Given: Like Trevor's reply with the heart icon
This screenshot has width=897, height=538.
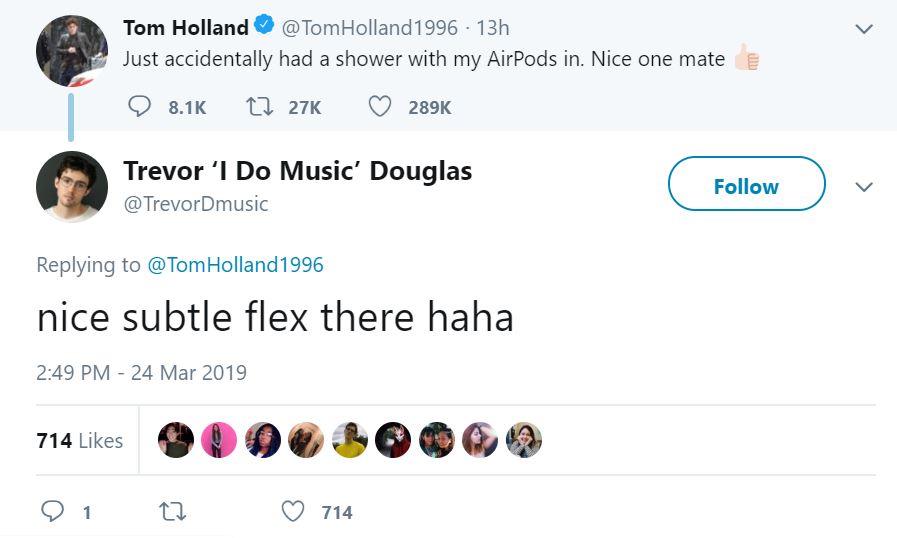Looking at the screenshot, I should tap(293, 512).
